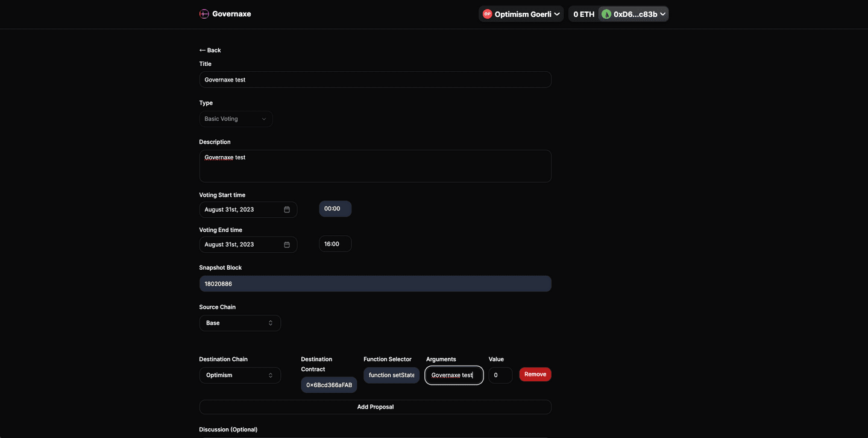Click the Voting End time label

pos(221,230)
